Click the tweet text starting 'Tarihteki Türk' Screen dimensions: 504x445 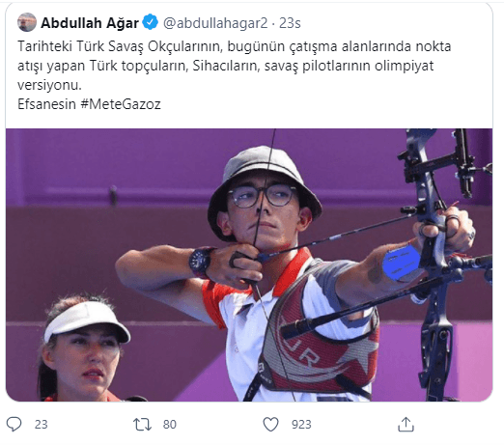click(x=234, y=66)
